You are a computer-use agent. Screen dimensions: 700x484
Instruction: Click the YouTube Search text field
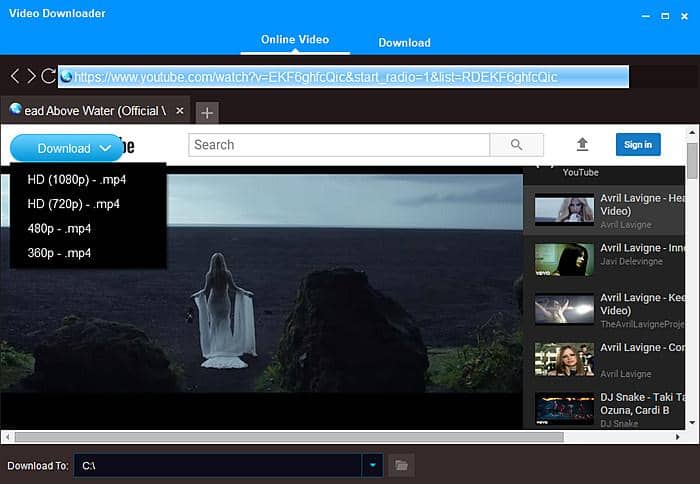coord(340,145)
